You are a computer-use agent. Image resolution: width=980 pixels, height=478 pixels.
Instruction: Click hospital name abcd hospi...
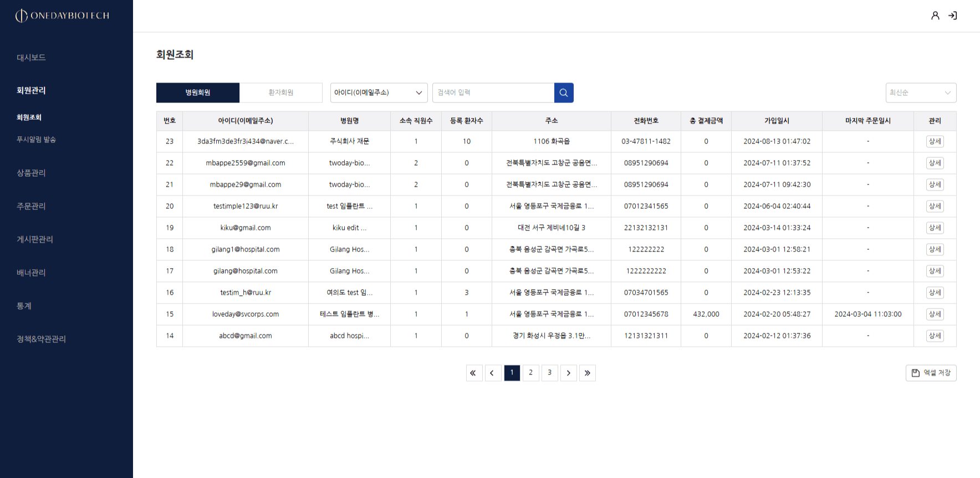(349, 336)
